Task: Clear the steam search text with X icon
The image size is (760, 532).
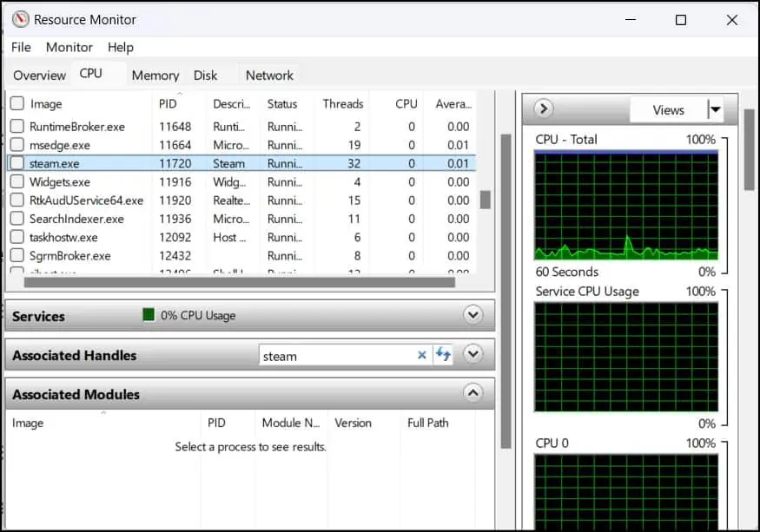Action: 422,355
